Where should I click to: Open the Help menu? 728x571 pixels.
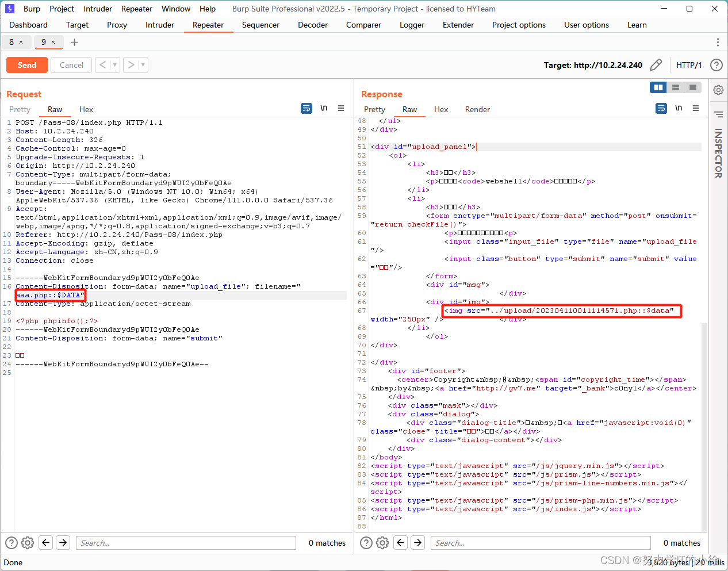point(208,9)
